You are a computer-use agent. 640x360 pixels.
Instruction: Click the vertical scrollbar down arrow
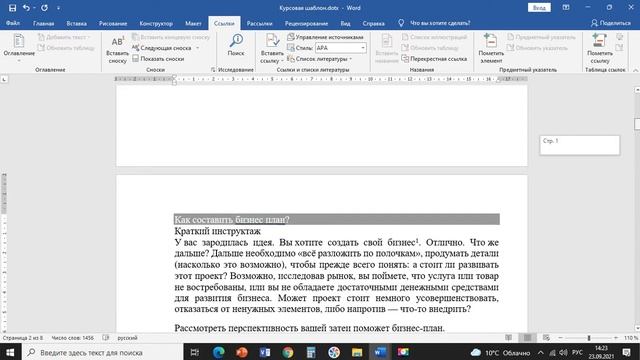pos(637,329)
